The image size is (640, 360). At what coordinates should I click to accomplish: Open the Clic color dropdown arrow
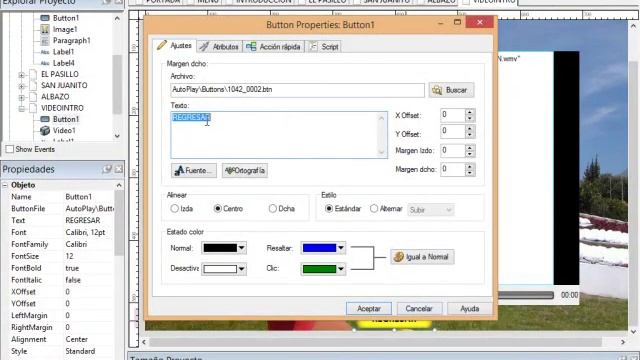pyautogui.click(x=341, y=269)
